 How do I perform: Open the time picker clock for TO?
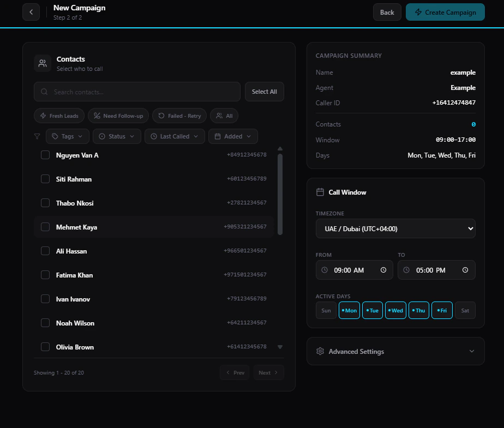point(465,270)
